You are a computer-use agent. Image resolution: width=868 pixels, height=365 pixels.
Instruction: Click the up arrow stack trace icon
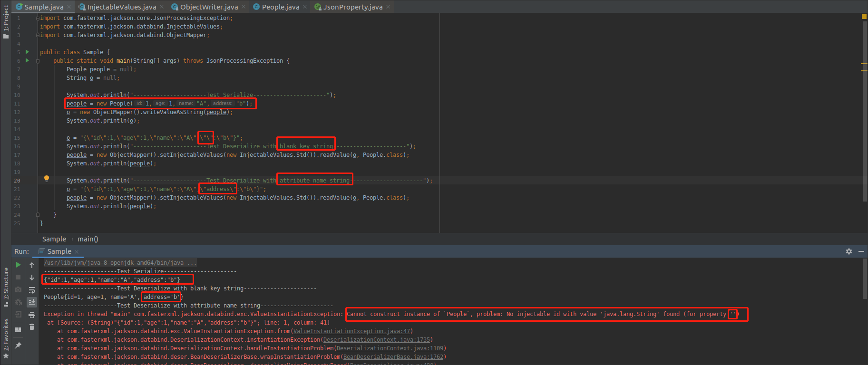[x=32, y=265]
